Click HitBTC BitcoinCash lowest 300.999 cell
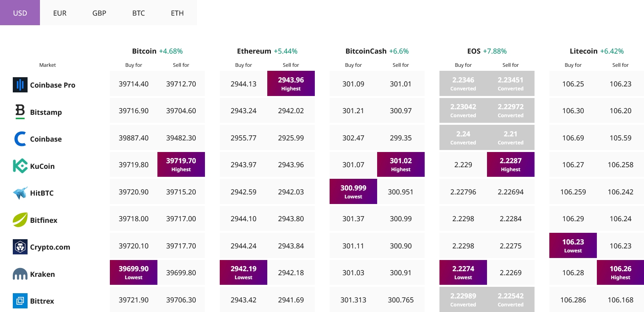The height and width of the screenshot is (312, 644). (353, 192)
